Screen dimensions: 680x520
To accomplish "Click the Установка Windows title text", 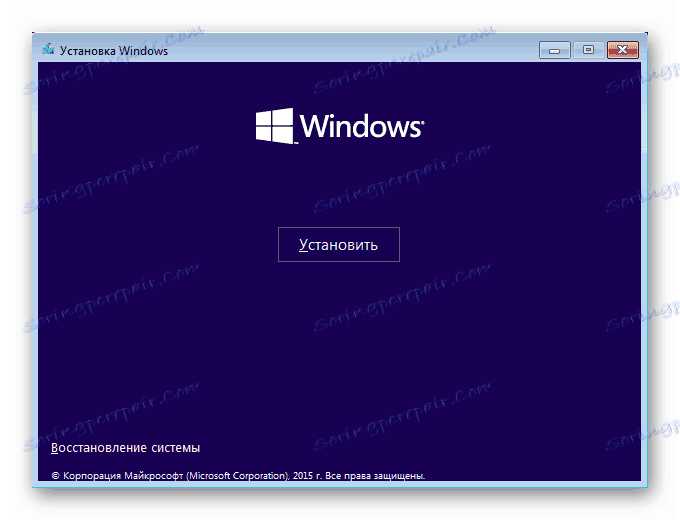I will (x=114, y=51).
